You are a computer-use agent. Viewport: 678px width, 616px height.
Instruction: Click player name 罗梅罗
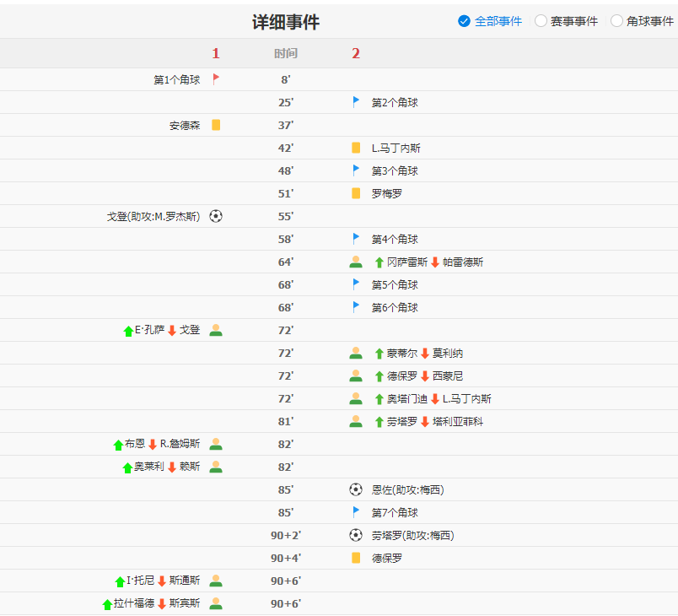click(386, 194)
